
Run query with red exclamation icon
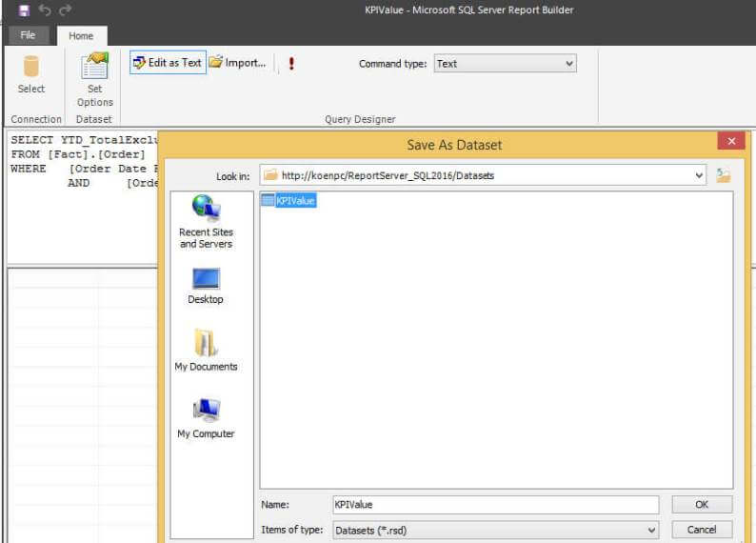[290, 64]
